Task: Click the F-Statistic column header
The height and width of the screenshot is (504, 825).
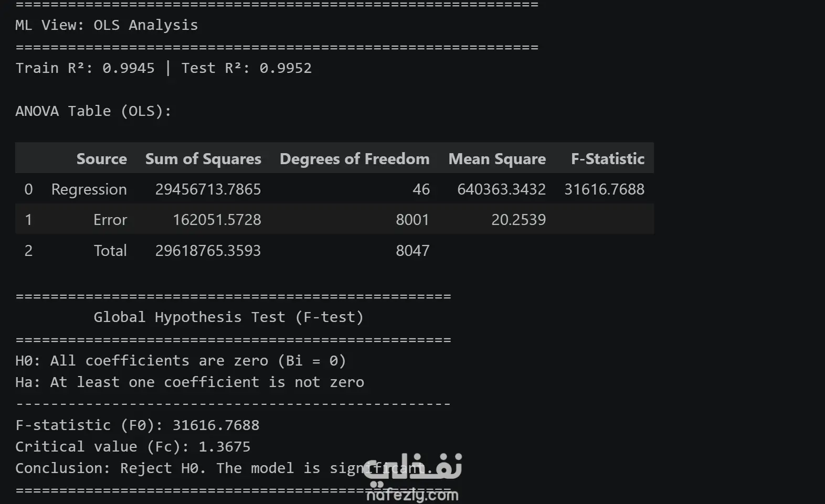Action: [608, 159]
